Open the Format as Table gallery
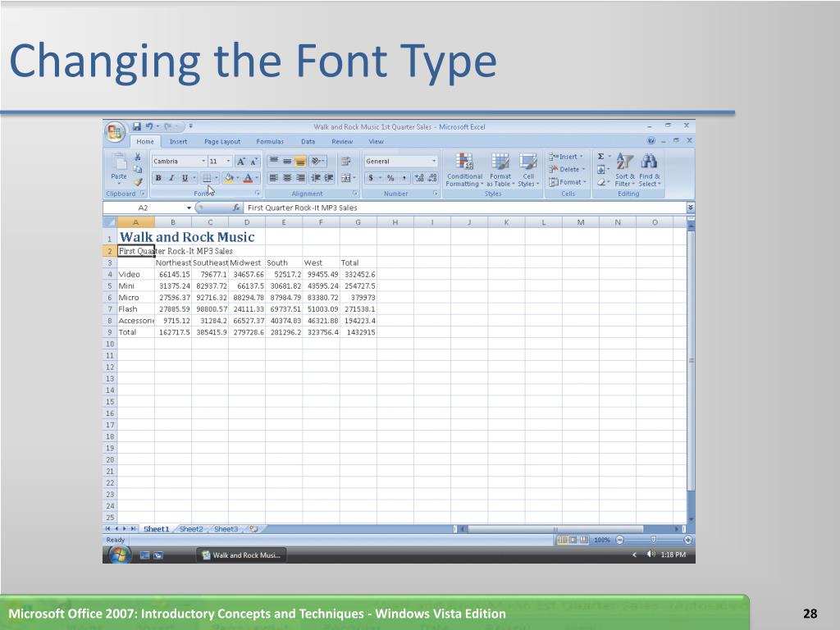Viewport: 840px width, 630px height. tap(500, 171)
